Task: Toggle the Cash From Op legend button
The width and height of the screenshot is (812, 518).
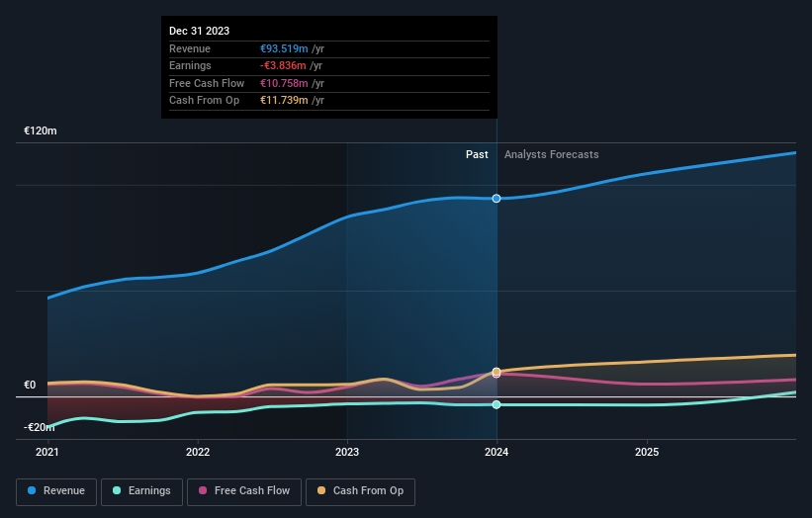Action: [360, 491]
